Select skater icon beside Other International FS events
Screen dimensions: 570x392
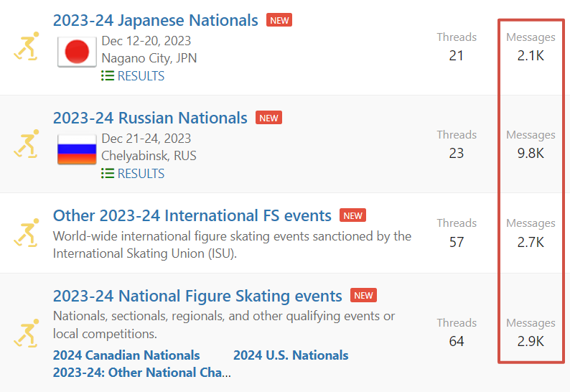pos(26,233)
